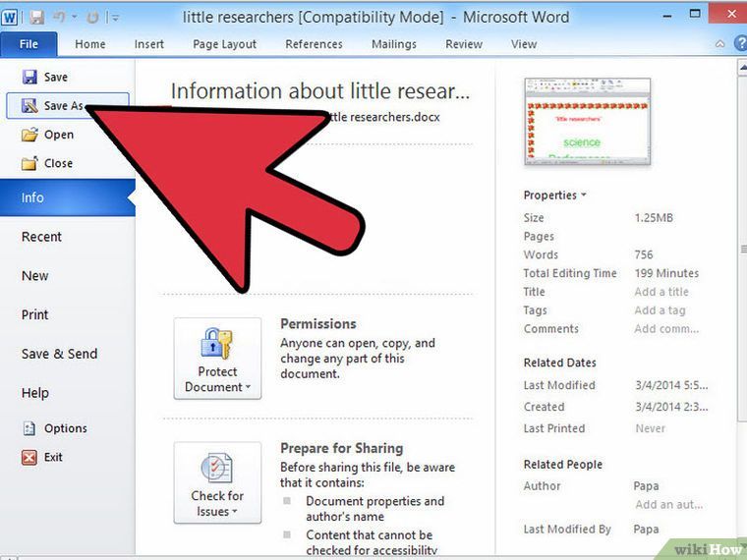Image resolution: width=747 pixels, height=560 pixels.
Task: Open Word Options from the sidebar icon
Action: click(x=29, y=428)
